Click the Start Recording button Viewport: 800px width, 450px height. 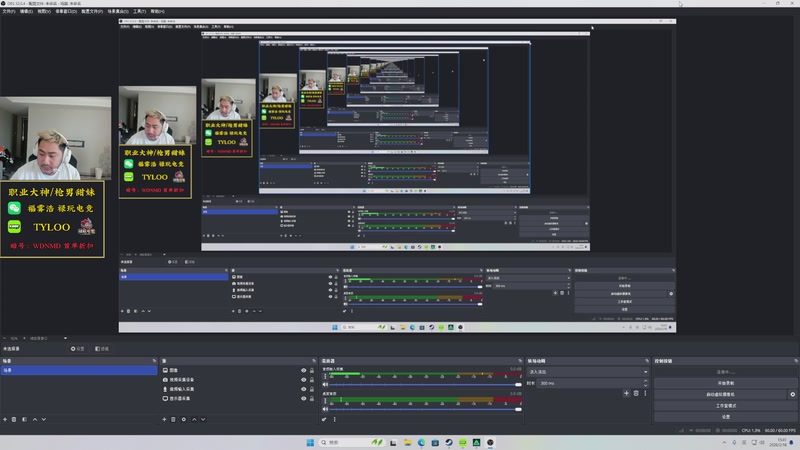[x=725, y=383]
